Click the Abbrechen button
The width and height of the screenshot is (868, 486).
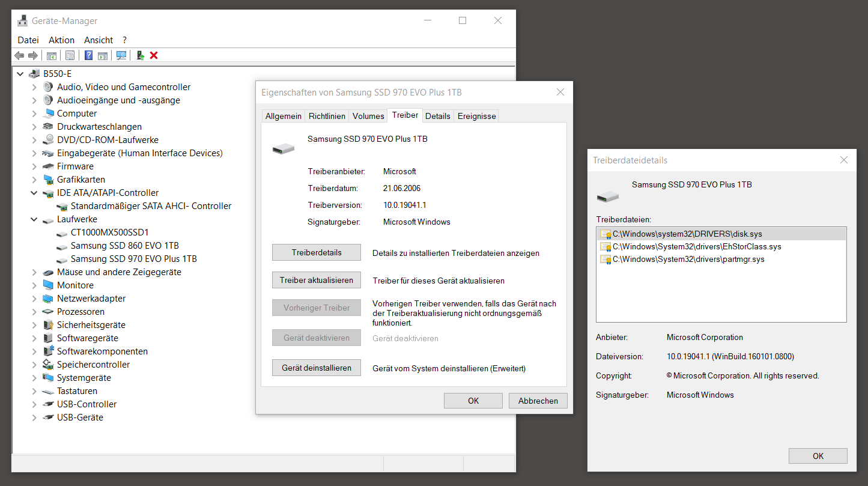(x=538, y=401)
